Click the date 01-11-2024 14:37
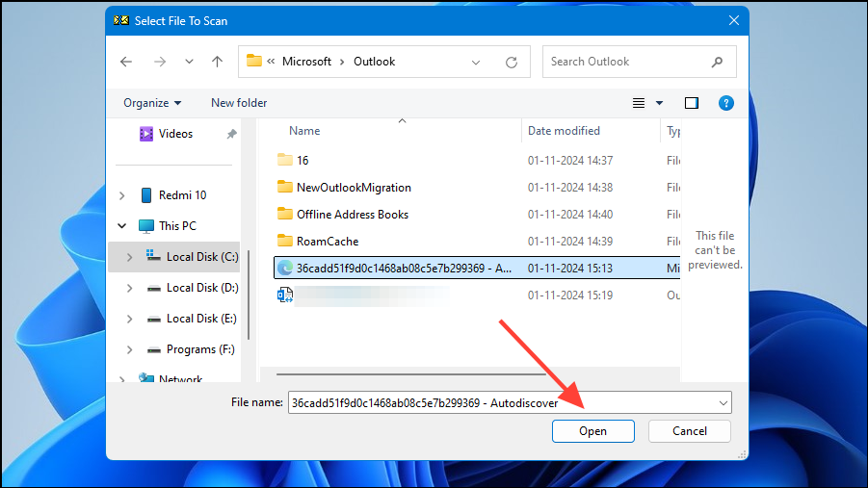The height and width of the screenshot is (488, 868). (x=570, y=161)
